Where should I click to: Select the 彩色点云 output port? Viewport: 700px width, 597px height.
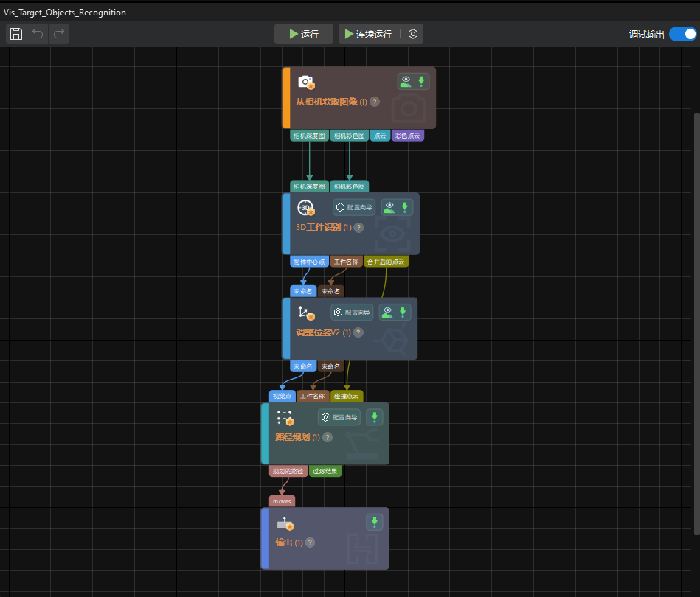point(408,136)
